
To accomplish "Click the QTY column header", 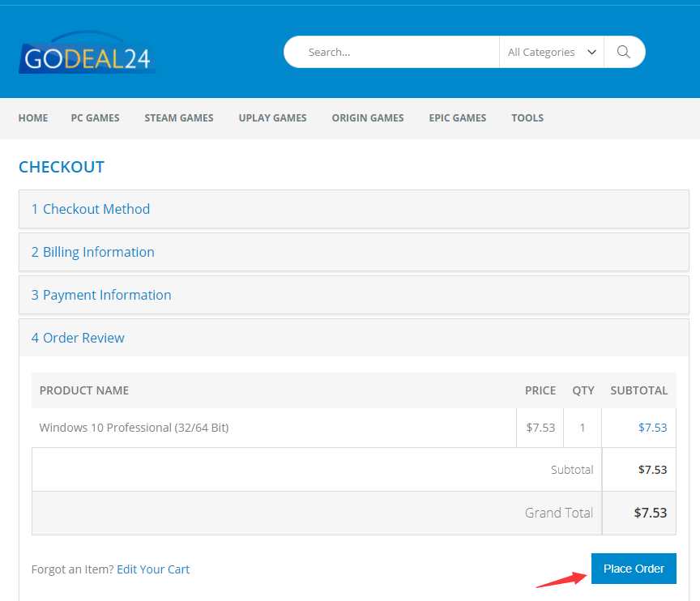I will pyautogui.click(x=583, y=390).
